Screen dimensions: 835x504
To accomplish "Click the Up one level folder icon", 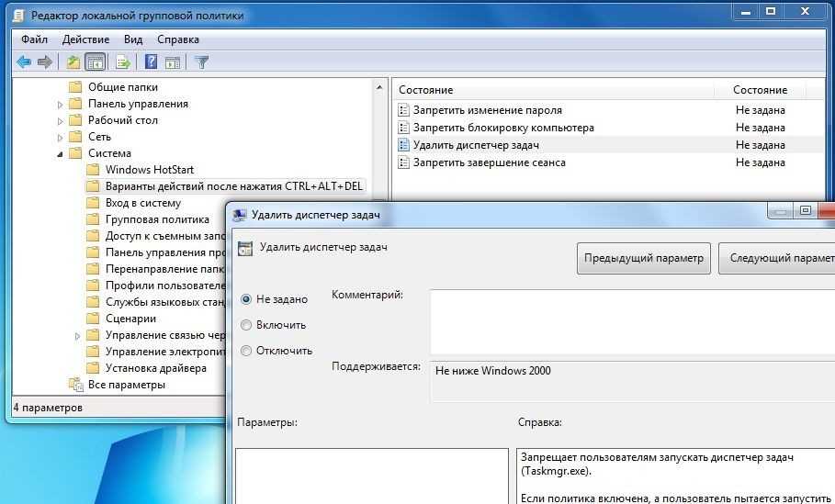I will (x=73, y=62).
